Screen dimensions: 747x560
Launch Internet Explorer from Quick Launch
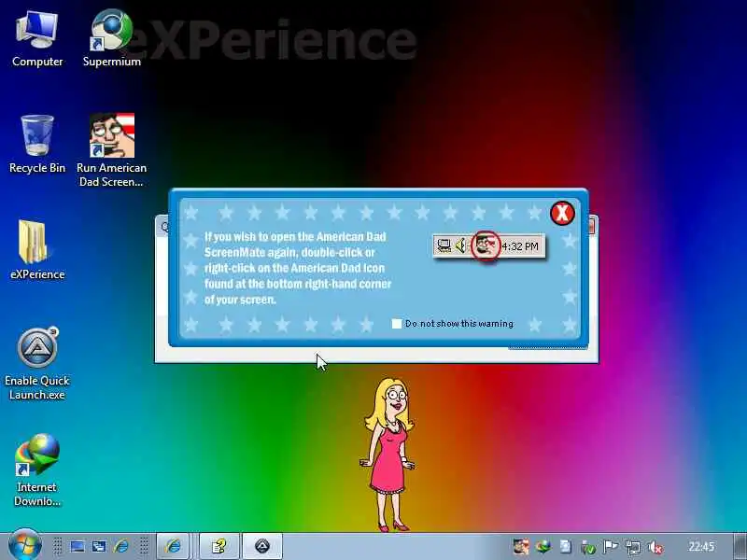[x=121, y=546]
